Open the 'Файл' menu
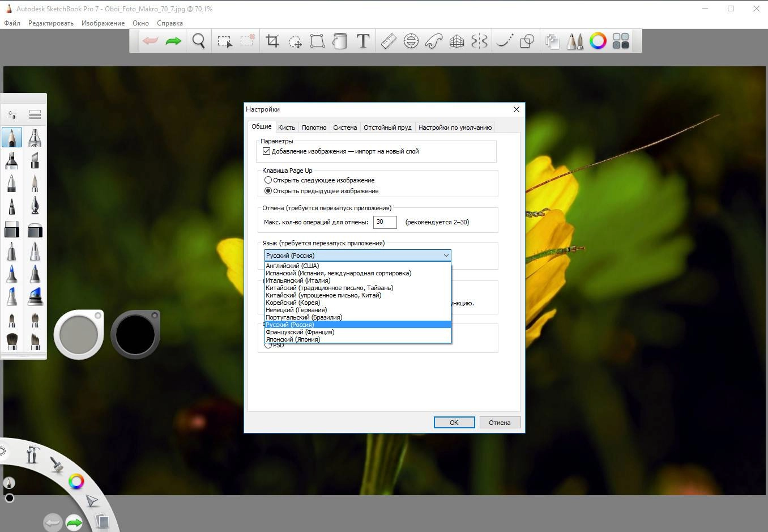This screenshot has height=532, width=768. pyautogui.click(x=12, y=23)
